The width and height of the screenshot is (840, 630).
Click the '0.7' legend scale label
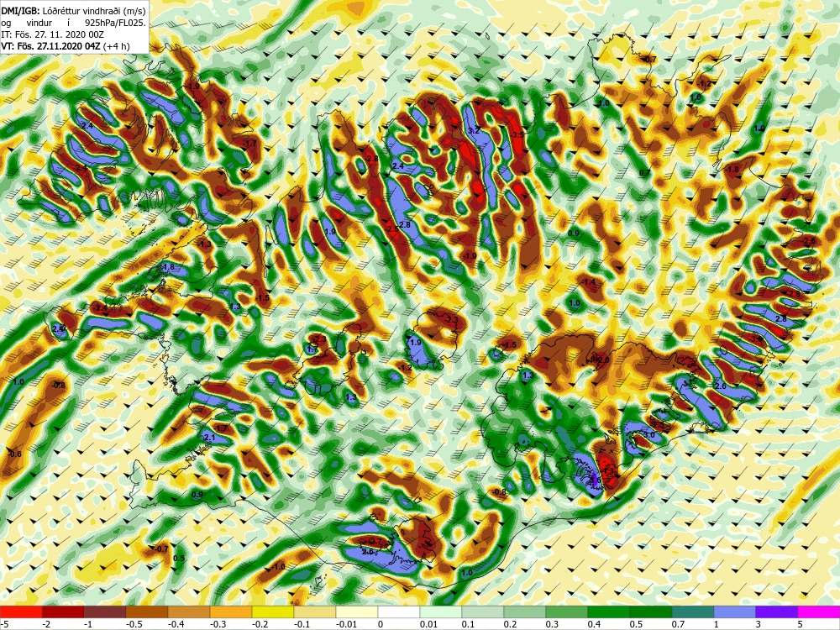678,624
